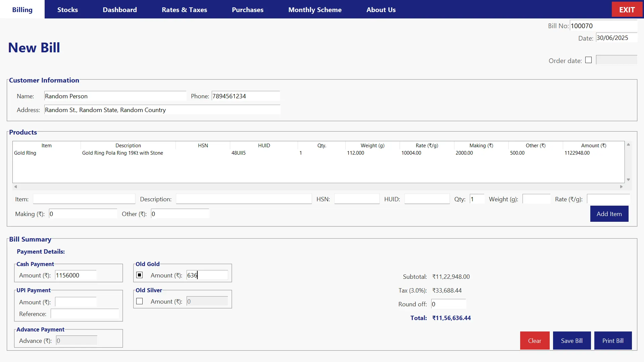Focus the Round off input field

point(449,304)
